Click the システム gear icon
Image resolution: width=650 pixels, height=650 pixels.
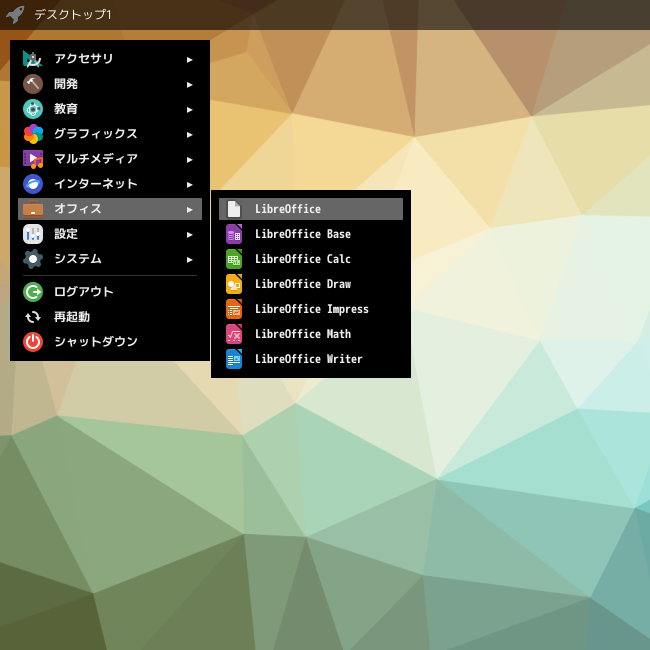(33, 259)
